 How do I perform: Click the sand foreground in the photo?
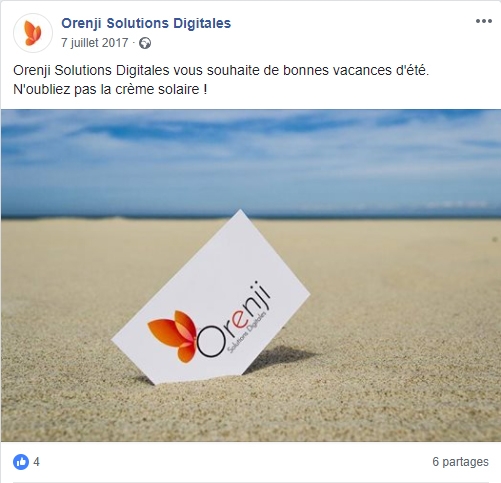pyautogui.click(x=250, y=413)
